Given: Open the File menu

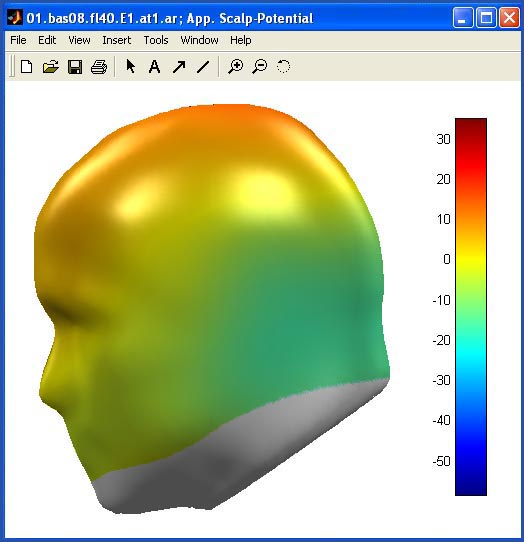Looking at the screenshot, I should (18, 40).
